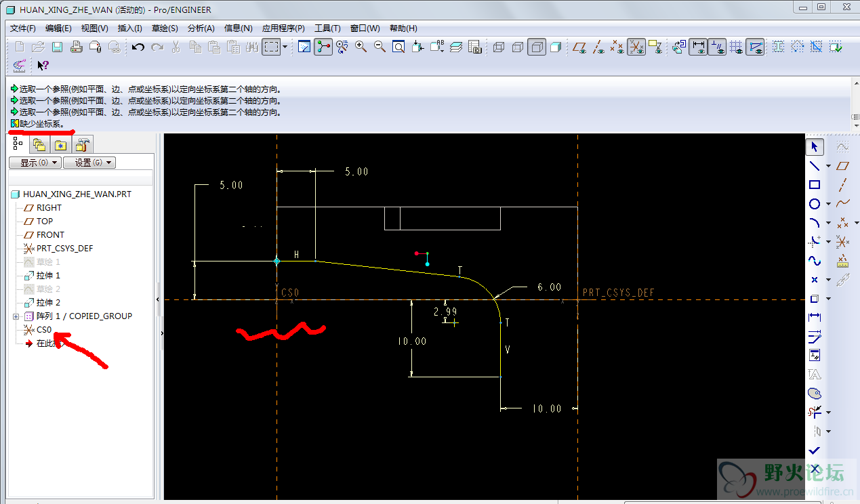Select the sketcher Line tool

(x=815, y=165)
